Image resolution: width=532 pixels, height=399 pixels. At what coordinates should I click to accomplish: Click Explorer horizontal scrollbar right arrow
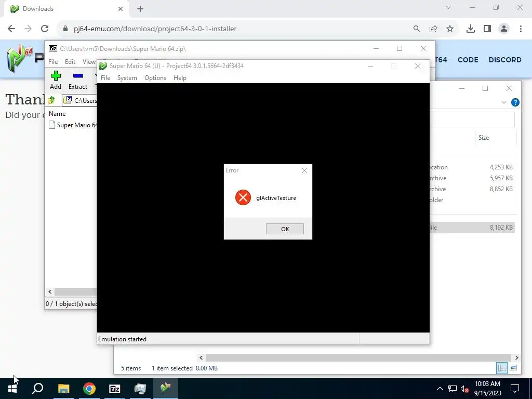(x=516, y=357)
